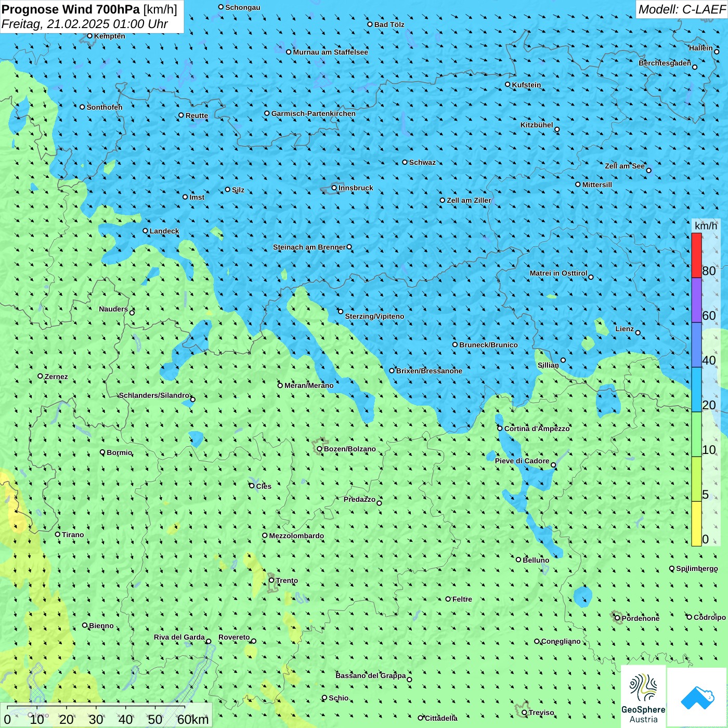Viewport: 728px width, 728px height.
Task: Click the "Predazzo" label
Action: [359, 499]
